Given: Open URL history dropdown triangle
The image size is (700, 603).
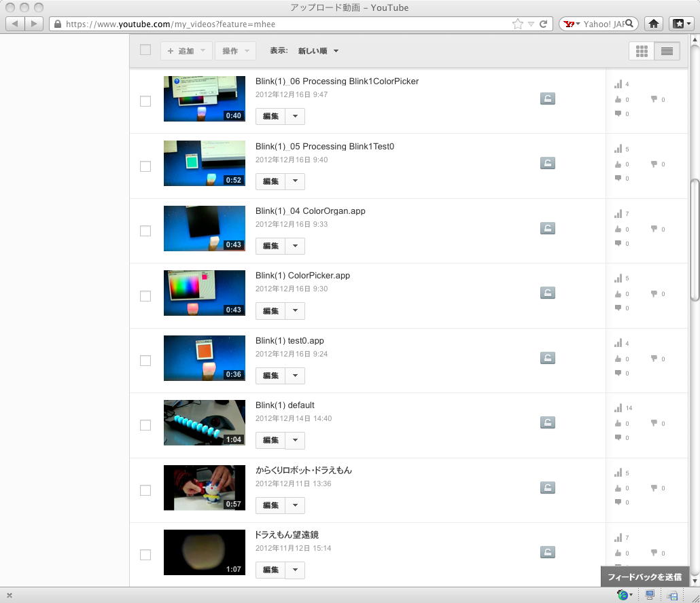Looking at the screenshot, I should click(531, 24).
